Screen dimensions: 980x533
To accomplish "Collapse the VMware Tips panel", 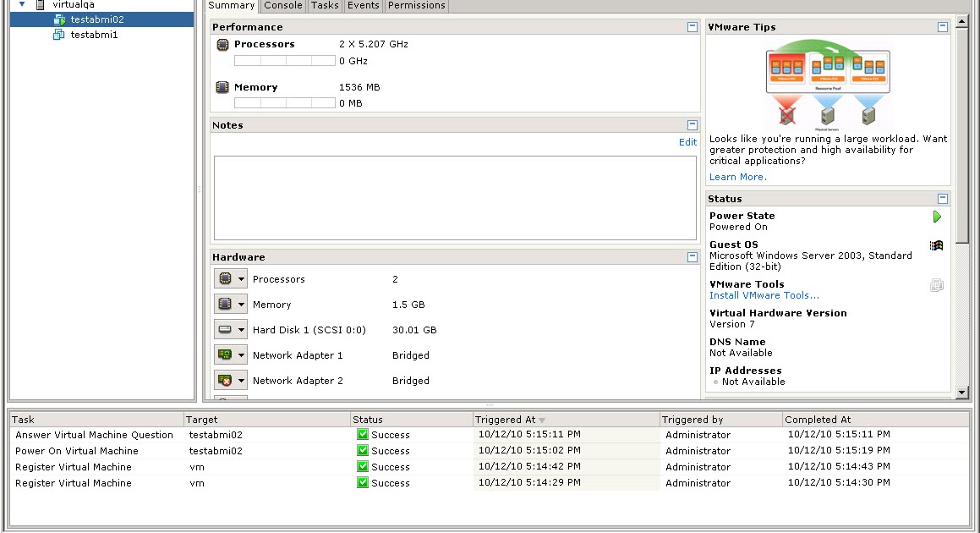I will 943,27.
